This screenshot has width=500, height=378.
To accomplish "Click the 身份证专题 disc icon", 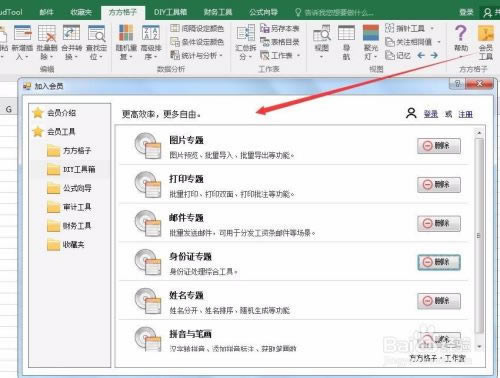I will [x=148, y=262].
